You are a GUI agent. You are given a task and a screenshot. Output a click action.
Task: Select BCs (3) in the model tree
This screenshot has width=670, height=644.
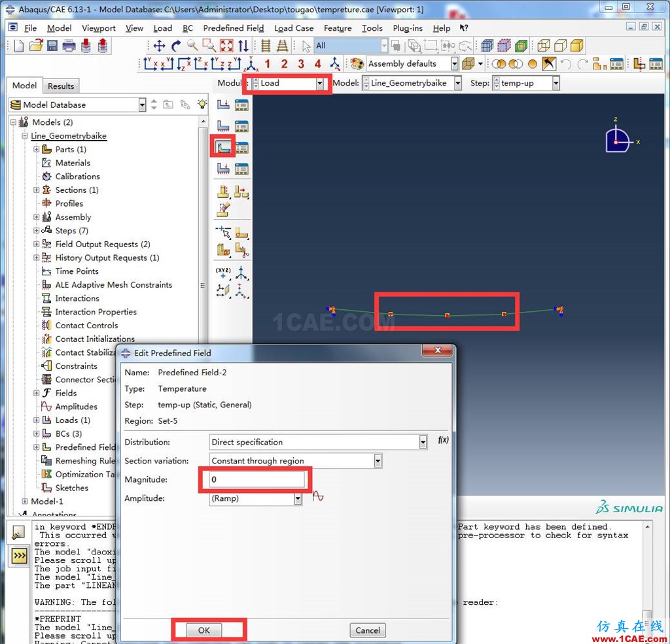[x=68, y=433]
